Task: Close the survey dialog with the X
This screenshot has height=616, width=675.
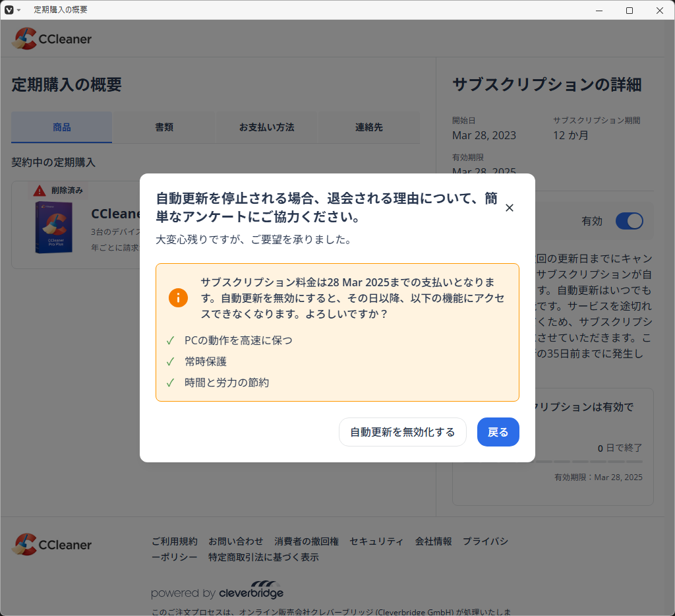Action: (x=510, y=208)
